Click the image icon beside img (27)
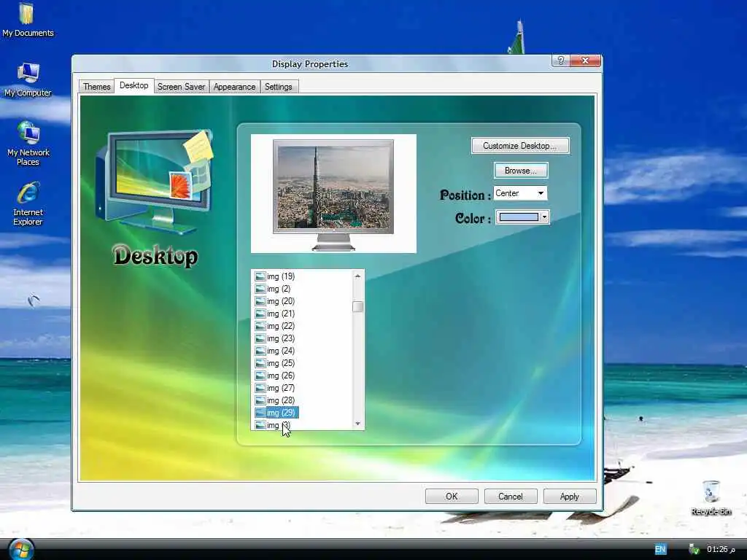 point(260,388)
